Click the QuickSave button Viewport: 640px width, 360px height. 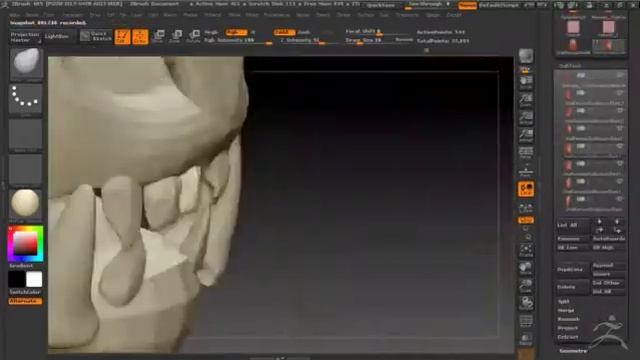pyautogui.click(x=380, y=5)
